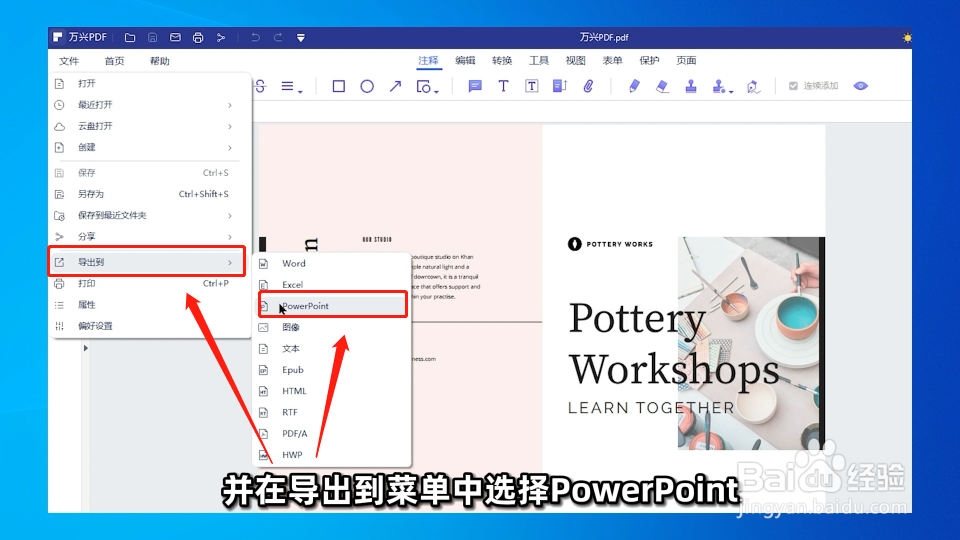Select the pencil drawing tool
This screenshot has width=960, height=540.
point(634,86)
